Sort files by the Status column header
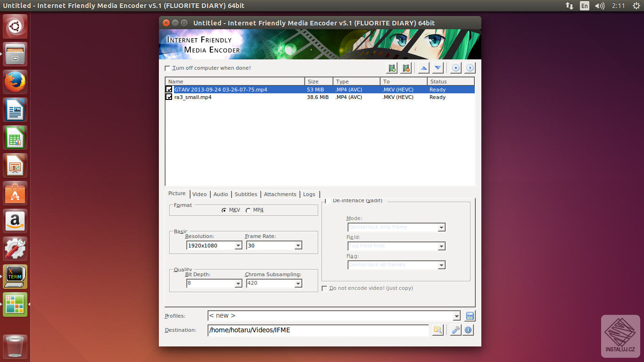The width and height of the screenshot is (644, 362). [x=451, y=82]
